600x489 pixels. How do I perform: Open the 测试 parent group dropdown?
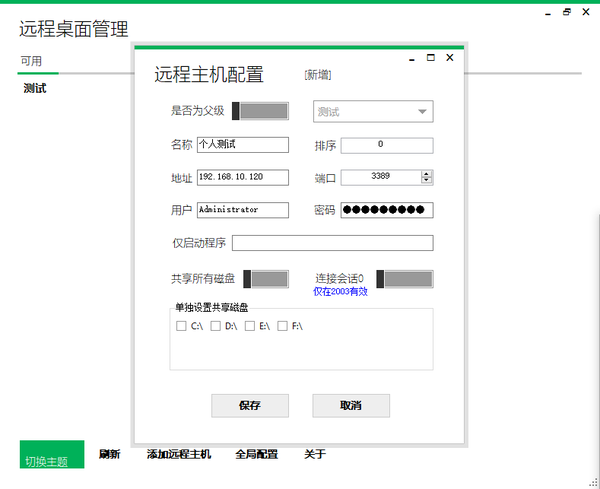(x=373, y=111)
